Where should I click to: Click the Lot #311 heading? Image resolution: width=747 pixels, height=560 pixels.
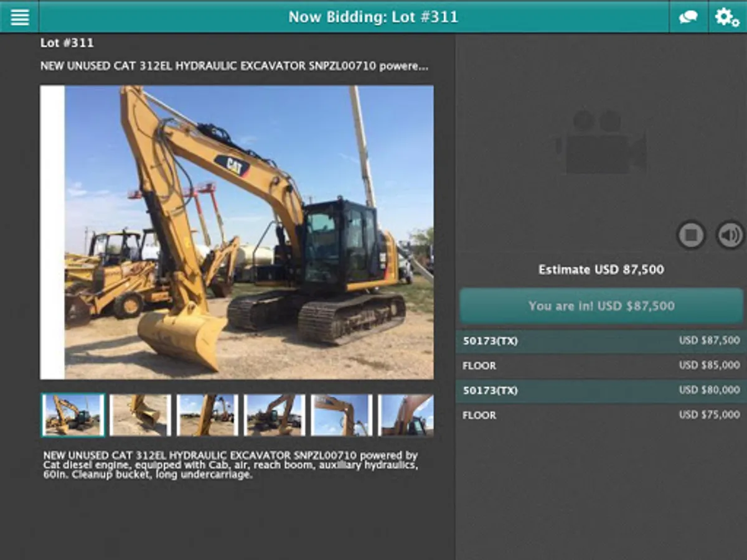coord(67,43)
